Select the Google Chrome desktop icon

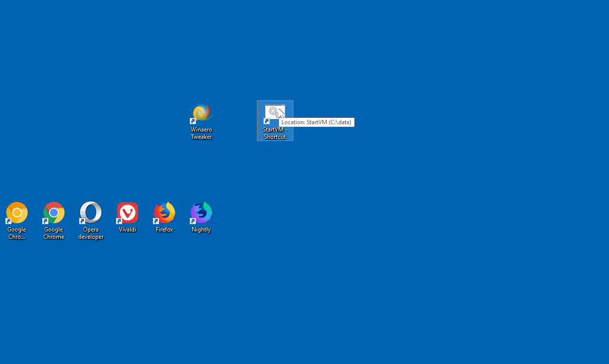tap(54, 213)
